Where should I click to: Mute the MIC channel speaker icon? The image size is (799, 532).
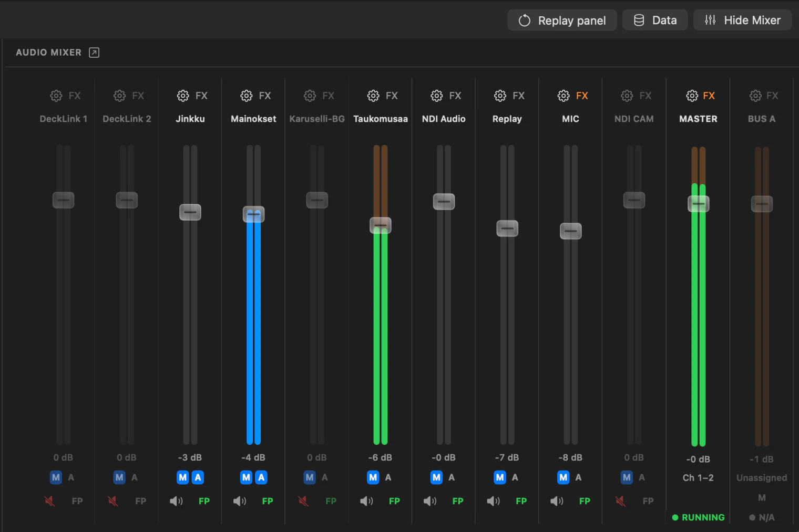[x=557, y=501]
